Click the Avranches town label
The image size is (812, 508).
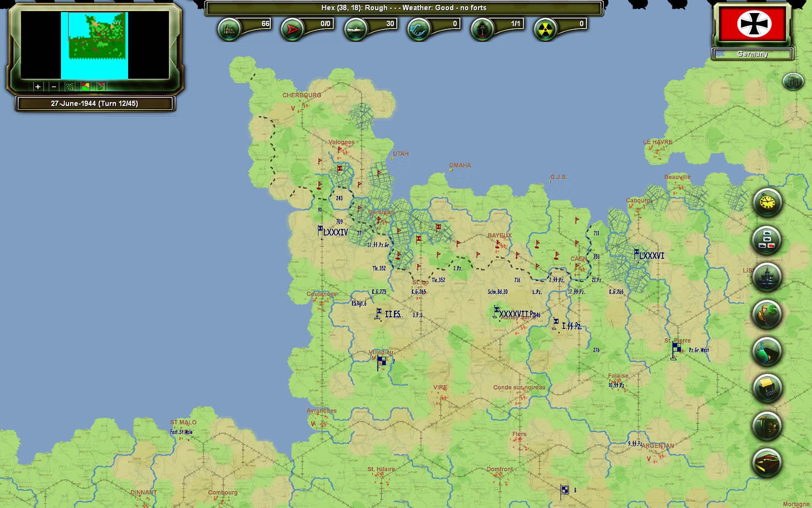point(321,411)
